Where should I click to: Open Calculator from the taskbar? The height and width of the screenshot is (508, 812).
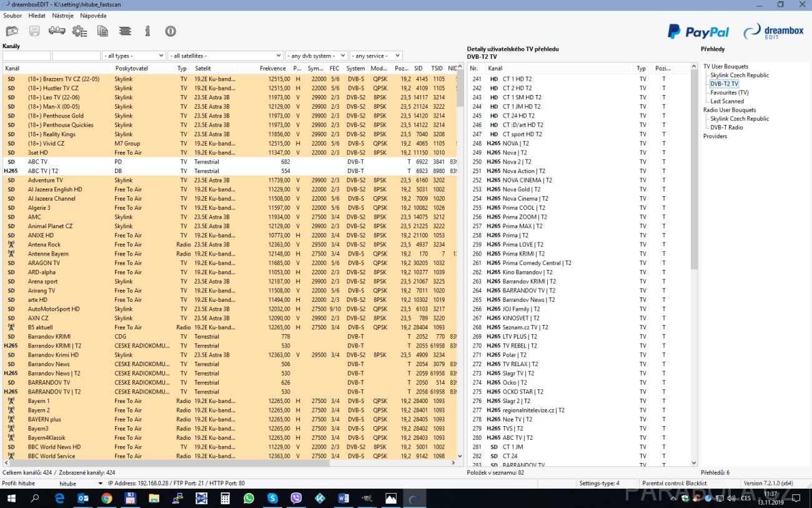coord(225,499)
